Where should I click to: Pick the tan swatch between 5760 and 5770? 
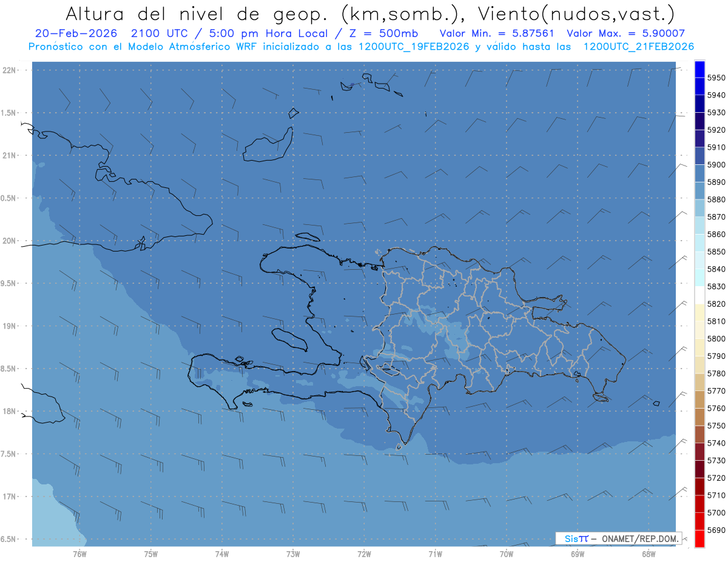point(699,400)
